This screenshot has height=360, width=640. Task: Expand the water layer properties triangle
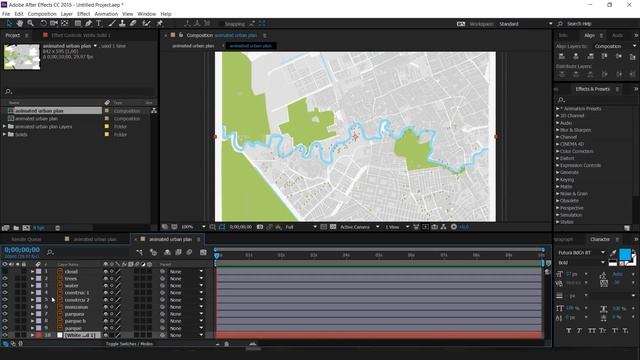point(32,286)
